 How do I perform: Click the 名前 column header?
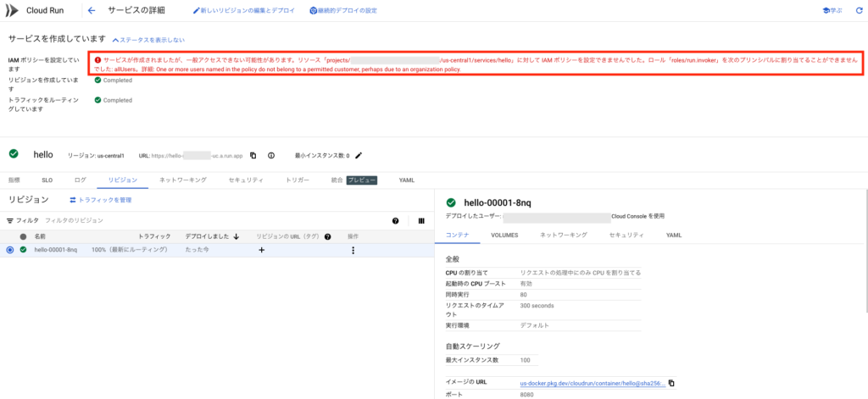(40, 236)
